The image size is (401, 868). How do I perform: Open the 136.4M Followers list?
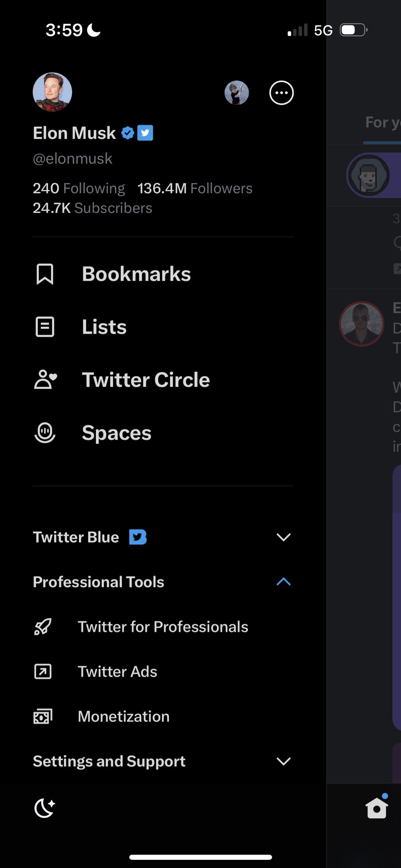pyautogui.click(x=195, y=188)
